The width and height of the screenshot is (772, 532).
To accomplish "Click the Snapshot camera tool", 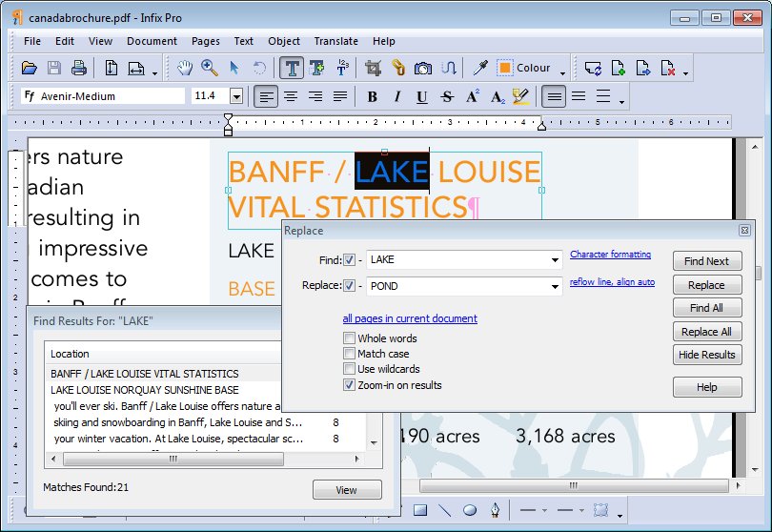I will (423, 68).
